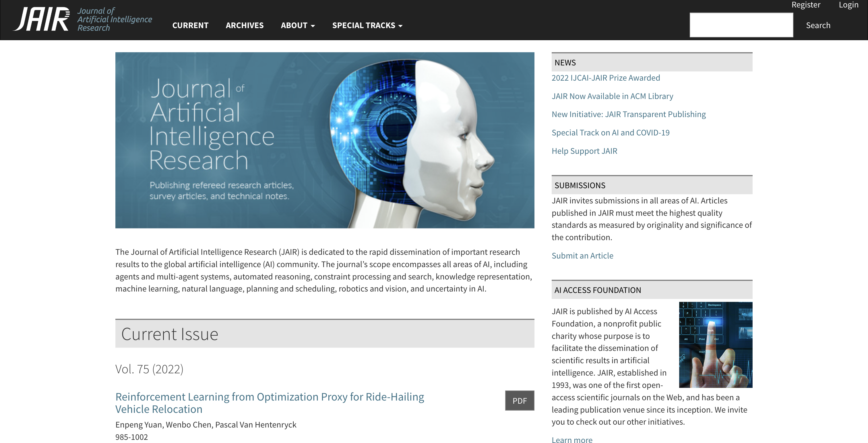The width and height of the screenshot is (868, 443).
Task: Click the JAIR banner image with robot head
Action: (325, 140)
